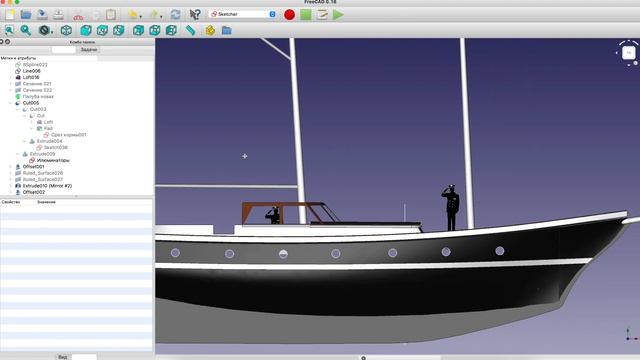
Task: Switch to bottom view
Action: (155, 30)
